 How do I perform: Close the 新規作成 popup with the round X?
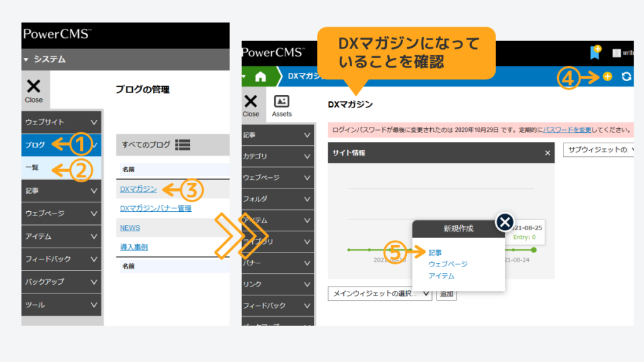pos(504,222)
